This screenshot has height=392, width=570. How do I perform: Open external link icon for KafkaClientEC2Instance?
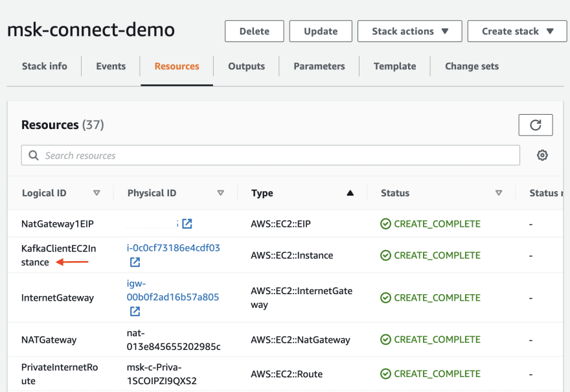135,262
